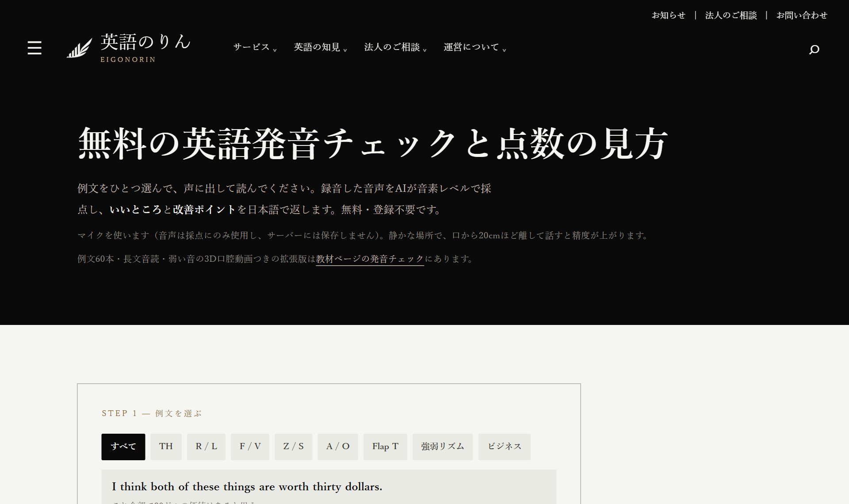Viewport: 849px width, 504px height.
Task: Select the Z / S filter tab
Action: (x=293, y=447)
